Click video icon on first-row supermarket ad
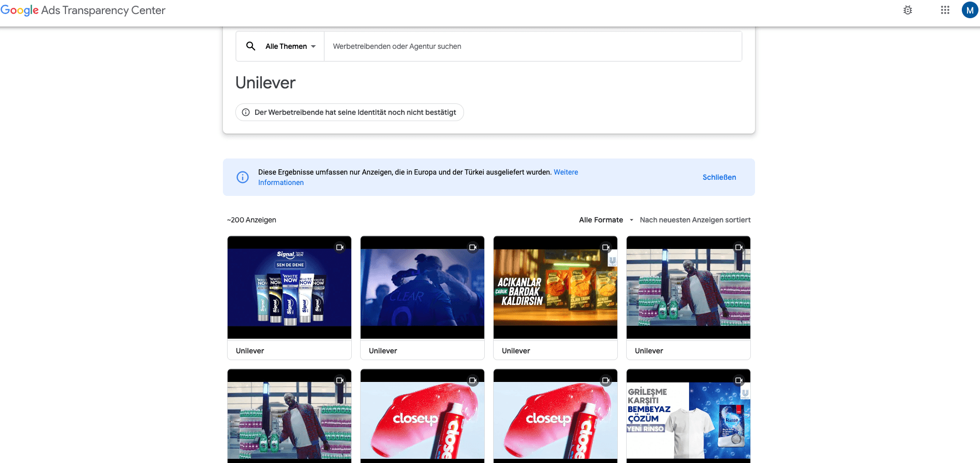This screenshot has width=980, height=463. point(739,247)
